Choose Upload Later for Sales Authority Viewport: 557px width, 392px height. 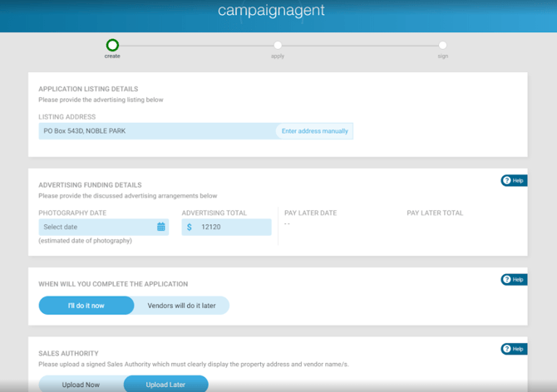tap(165, 385)
